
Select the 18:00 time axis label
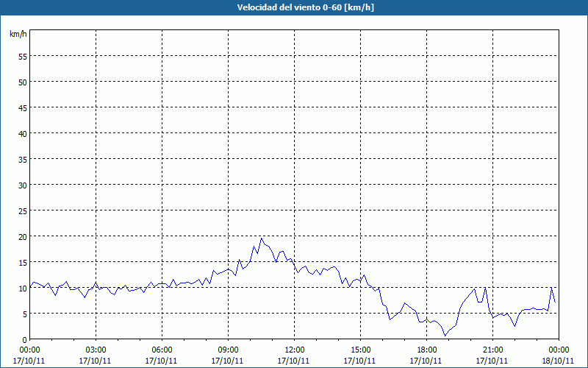pos(426,350)
